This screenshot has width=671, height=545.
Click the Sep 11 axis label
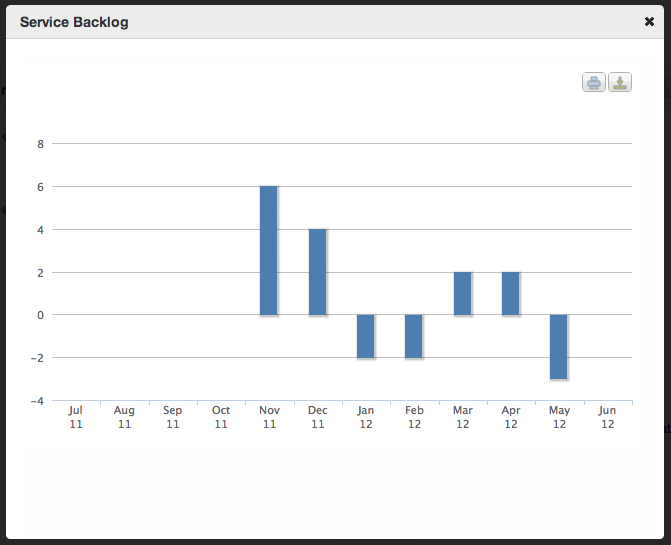172,417
